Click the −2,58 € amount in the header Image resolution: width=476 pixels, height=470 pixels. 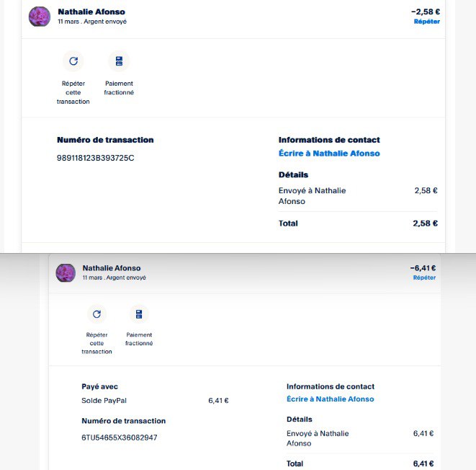click(425, 12)
